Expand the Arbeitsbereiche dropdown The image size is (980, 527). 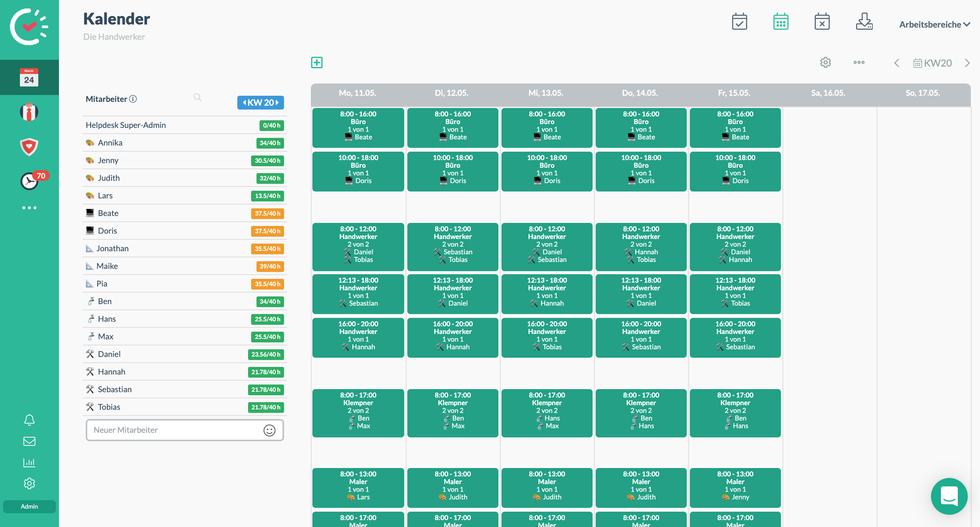(x=934, y=25)
